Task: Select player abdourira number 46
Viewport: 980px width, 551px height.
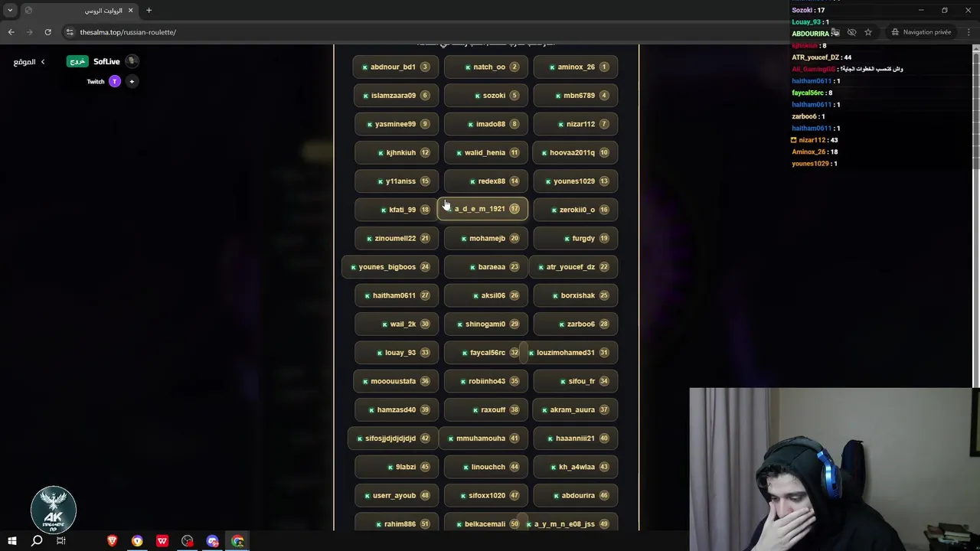Action: (576, 495)
